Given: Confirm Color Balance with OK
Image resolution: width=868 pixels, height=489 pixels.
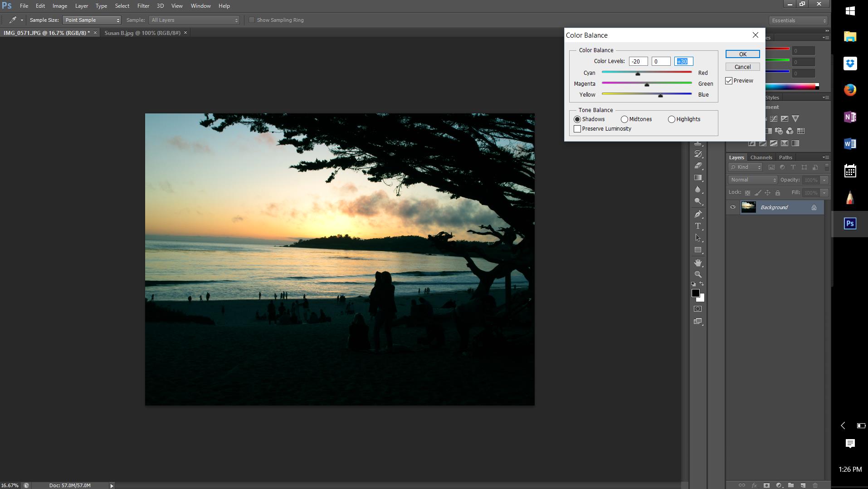Looking at the screenshot, I should 742,54.
